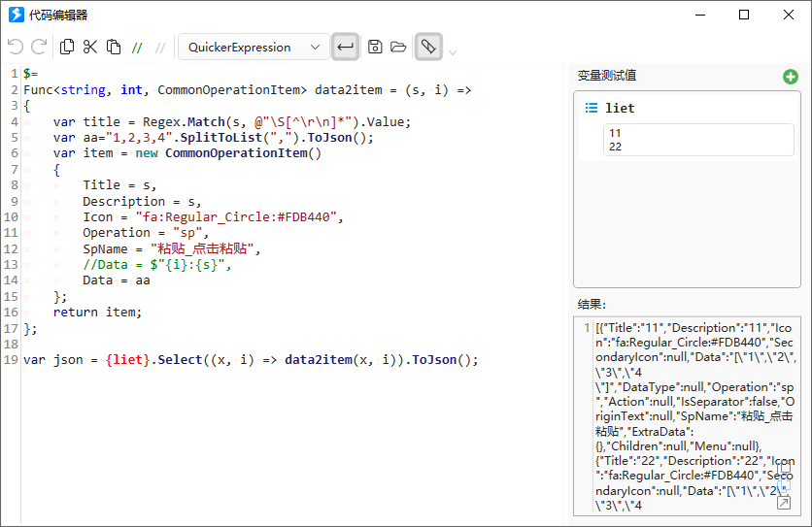Screen dimensions: 812x527
Task: Toggle the variable test panel button
Action: click(428, 48)
